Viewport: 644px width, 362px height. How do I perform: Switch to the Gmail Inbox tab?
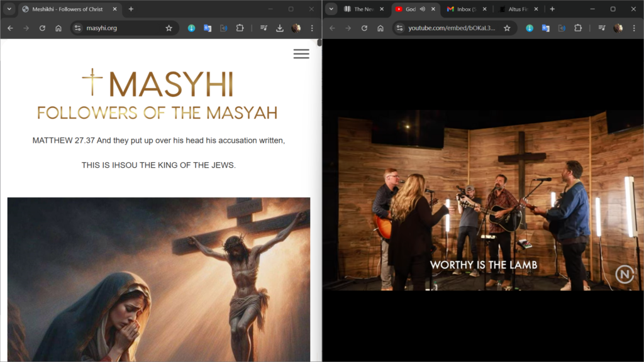464,9
